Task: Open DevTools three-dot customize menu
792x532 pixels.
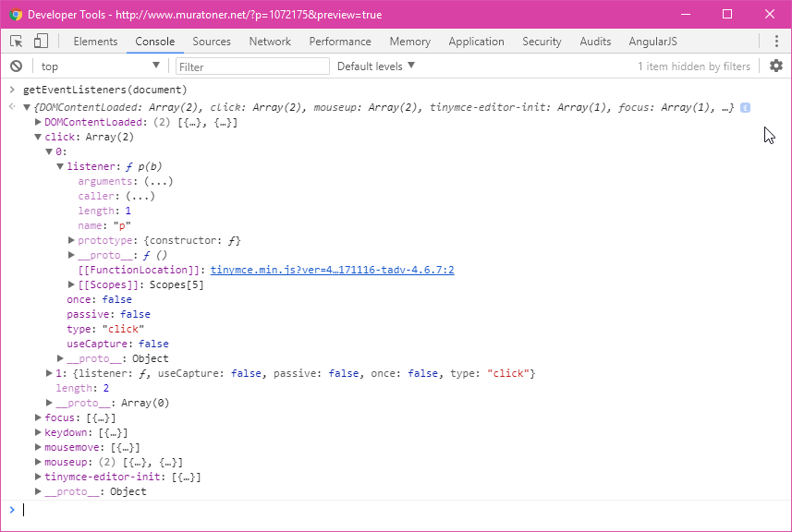Action: [x=776, y=42]
